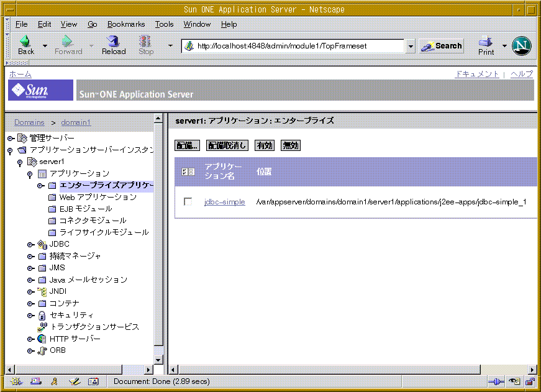541x392 pixels.
Task: Open the URL bar history dropdown
Action: tap(410, 46)
